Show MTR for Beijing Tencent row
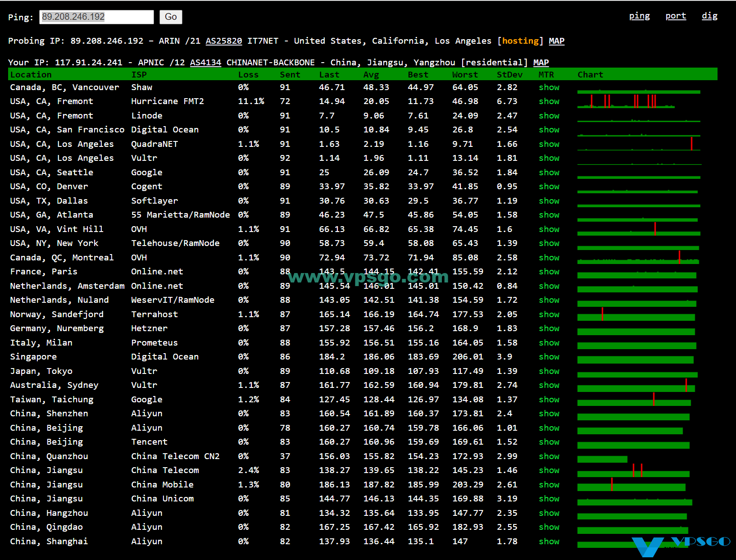 click(549, 442)
